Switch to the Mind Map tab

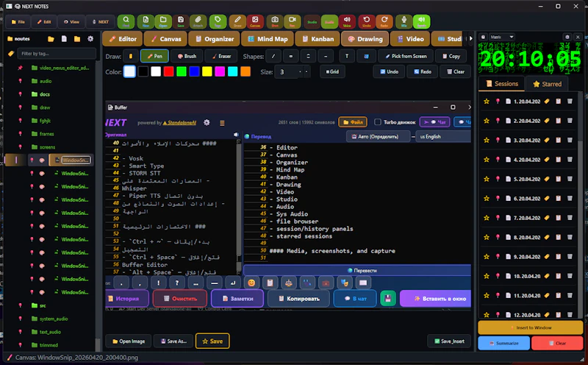click(268, 39)
